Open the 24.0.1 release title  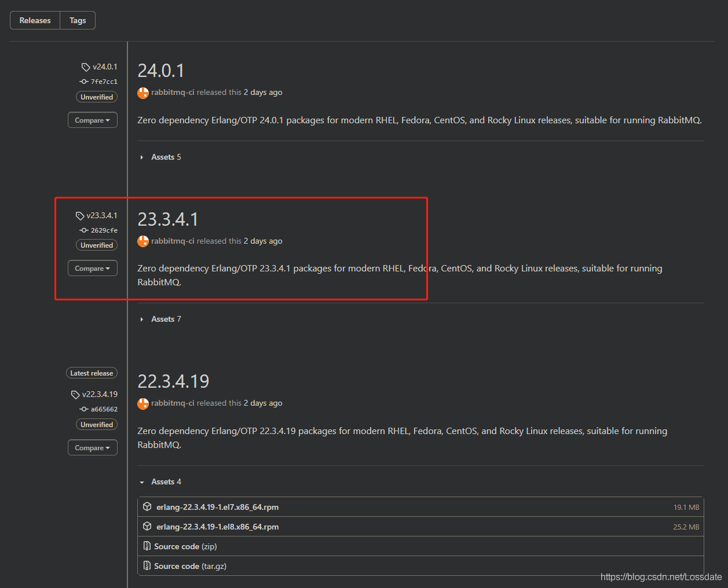coord(161,71)
